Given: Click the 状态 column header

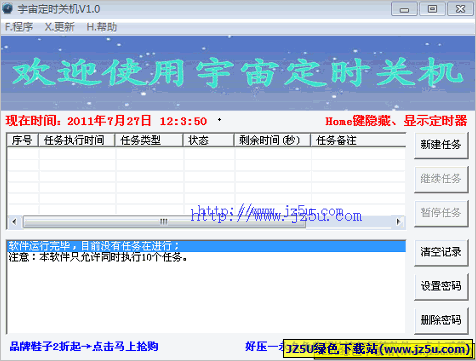Looking at the screenshot, I should [x=209, y=140].
